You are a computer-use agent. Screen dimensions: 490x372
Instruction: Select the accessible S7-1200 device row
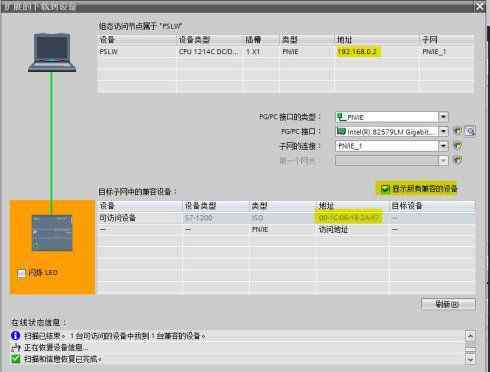point(286,218)
